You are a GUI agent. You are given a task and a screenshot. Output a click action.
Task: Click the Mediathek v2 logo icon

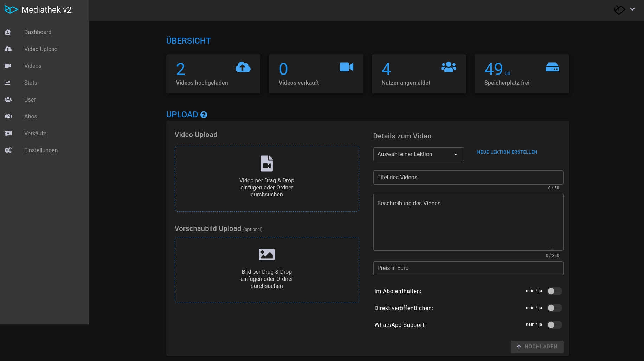(x=11, y=10)
